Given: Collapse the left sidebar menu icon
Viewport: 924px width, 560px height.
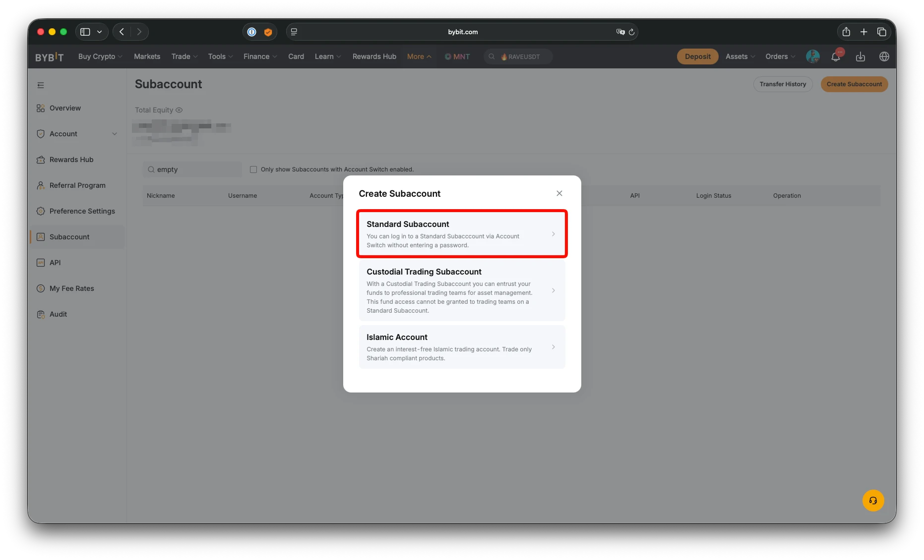Looking at the screenshot, I should 41,85.
